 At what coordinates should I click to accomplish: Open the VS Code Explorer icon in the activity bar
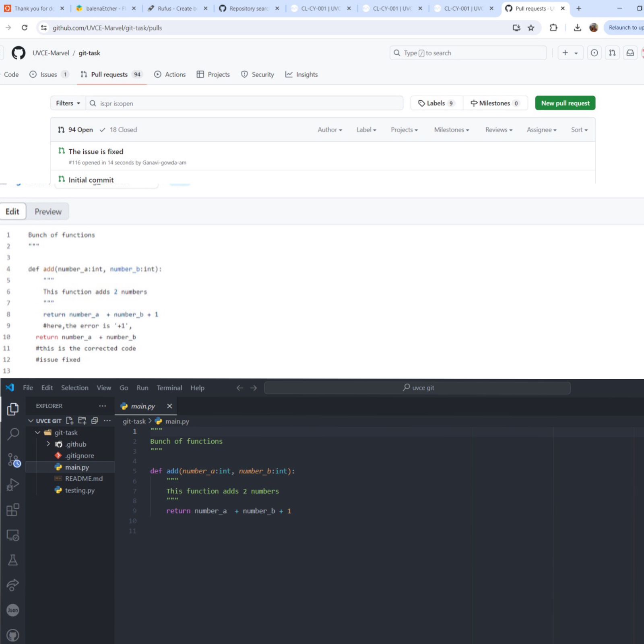(13, 409)
